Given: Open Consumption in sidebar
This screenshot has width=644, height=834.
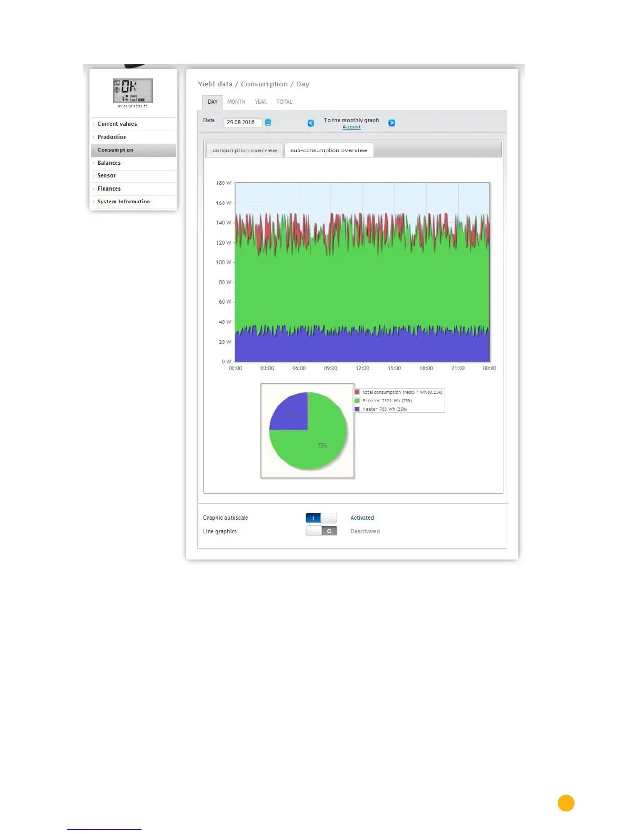Looking at the screenshot, I should pyautogui.click(x=133, y=150).
